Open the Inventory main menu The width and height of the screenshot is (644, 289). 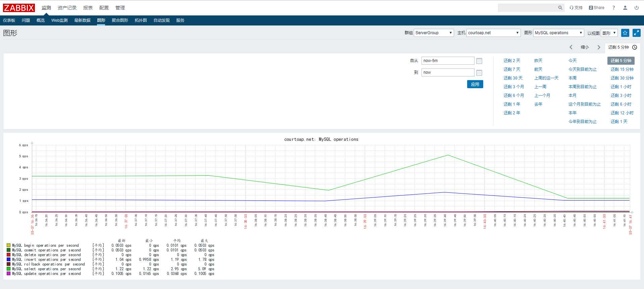point(67,8)
